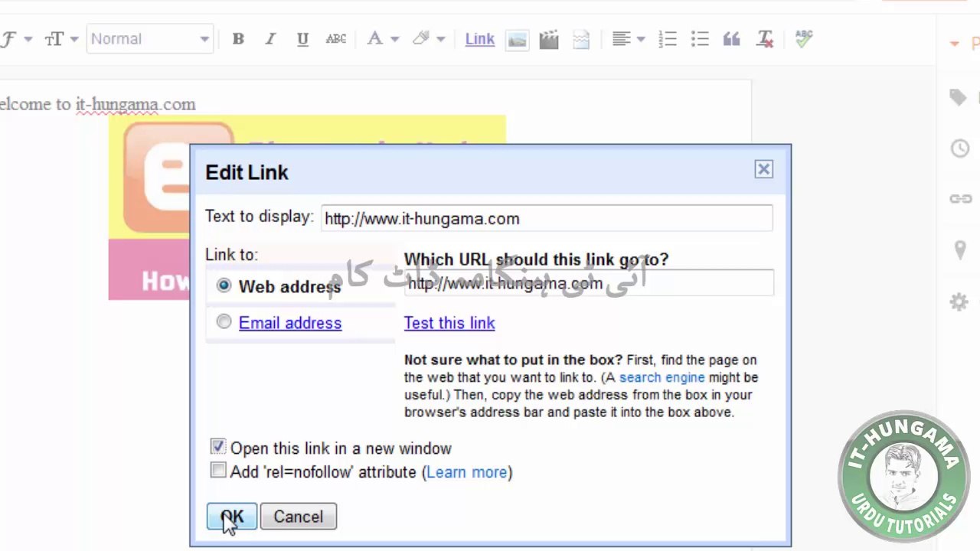Open Permalink settings in the sidebar
This screenshot has width=980, height=551.
pos(960,199)
